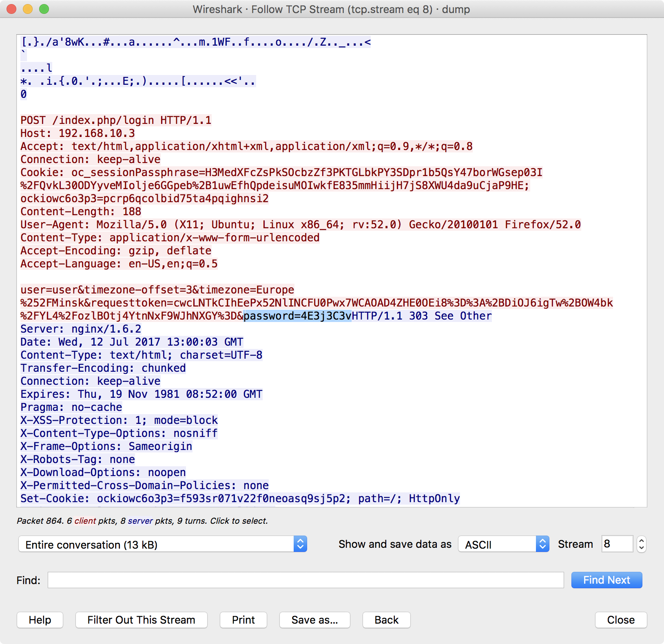Select the Server: nginx/1.6.2 line
This screenshot has width=664, height=644.
81,329
